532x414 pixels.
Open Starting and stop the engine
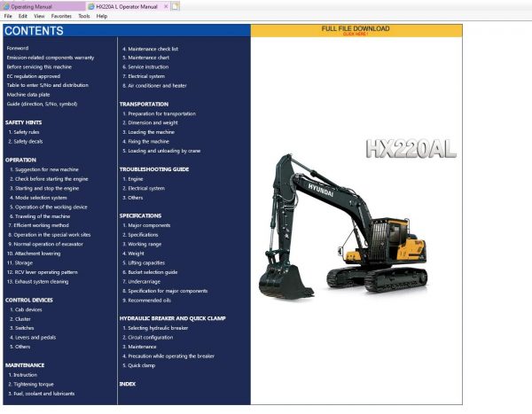coord(44,188)
